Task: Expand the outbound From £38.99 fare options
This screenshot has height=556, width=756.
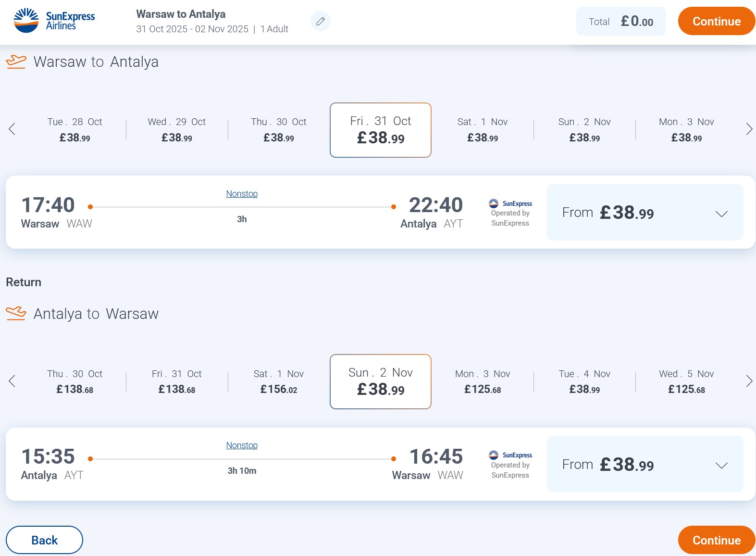Action: (645, 212)
